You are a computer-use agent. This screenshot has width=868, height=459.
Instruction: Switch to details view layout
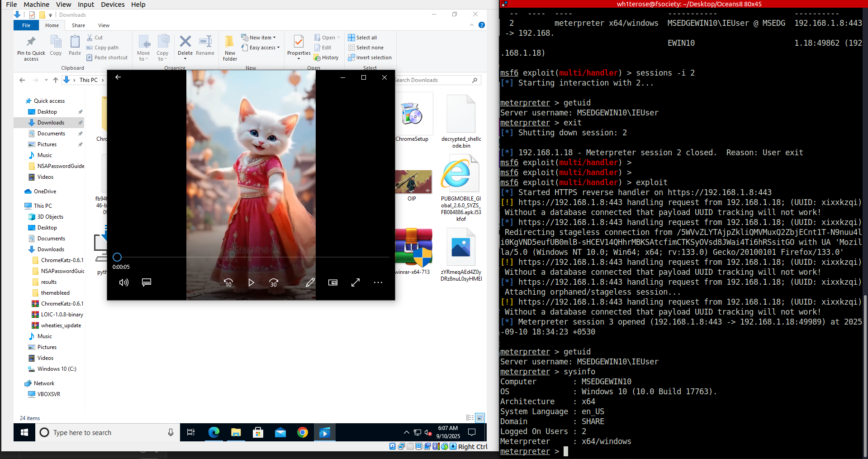click(x=470, y=418)
